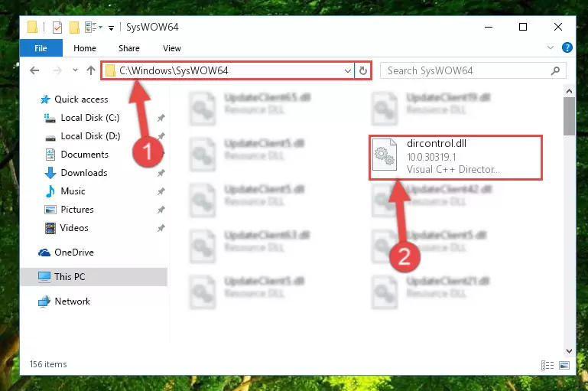Image resolution: width=588 pixels, height=391 pixels.
Task: Click the pin icon next to Music
Action: pyautogui.click(x=161, y=191)
